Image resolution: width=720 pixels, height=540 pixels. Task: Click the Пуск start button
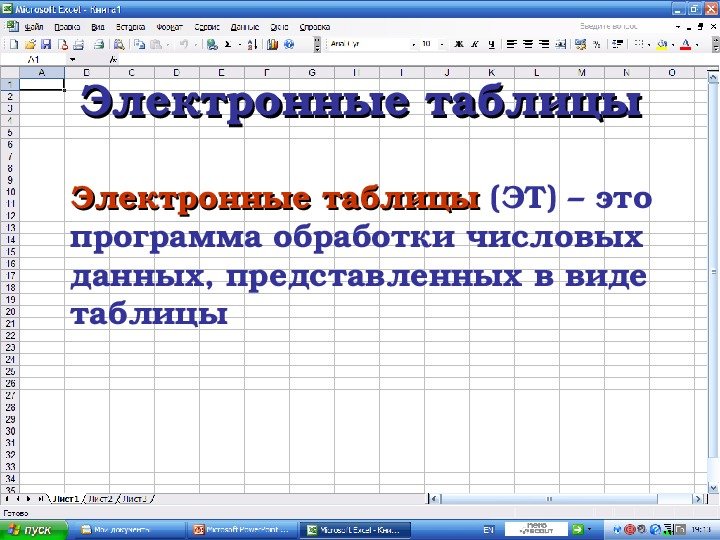pos(30,529)
